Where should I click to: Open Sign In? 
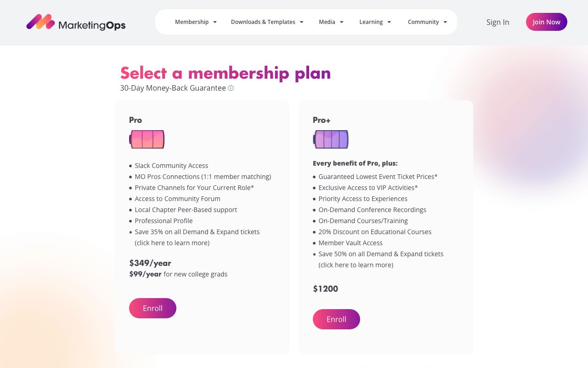tap(498, 22)
